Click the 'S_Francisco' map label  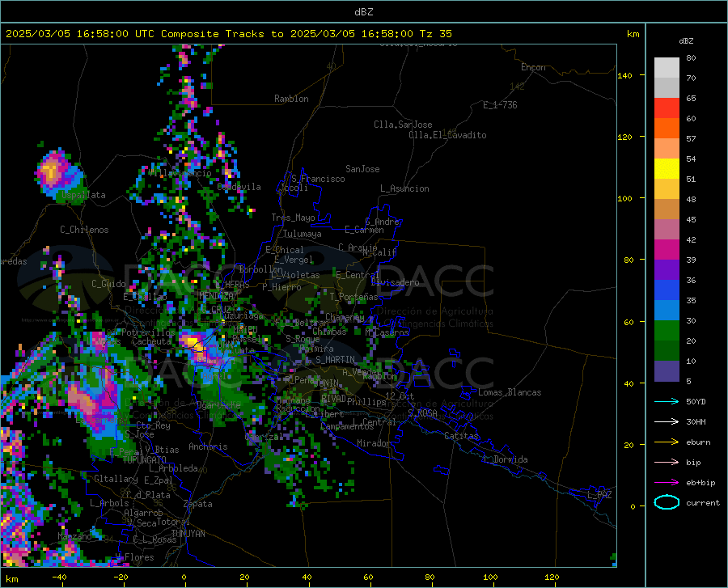pos(318,179)
